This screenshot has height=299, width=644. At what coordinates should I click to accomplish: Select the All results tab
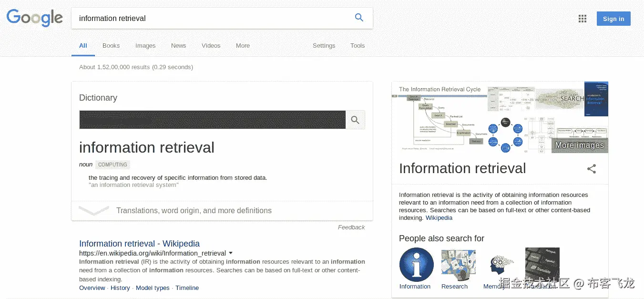(83, 46)
